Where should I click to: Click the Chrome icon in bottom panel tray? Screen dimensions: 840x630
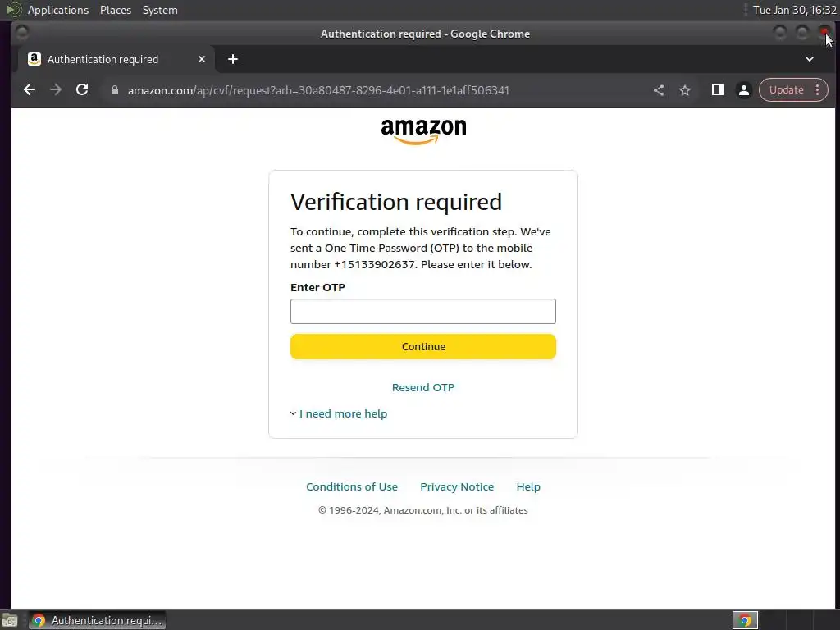[745, 620]
